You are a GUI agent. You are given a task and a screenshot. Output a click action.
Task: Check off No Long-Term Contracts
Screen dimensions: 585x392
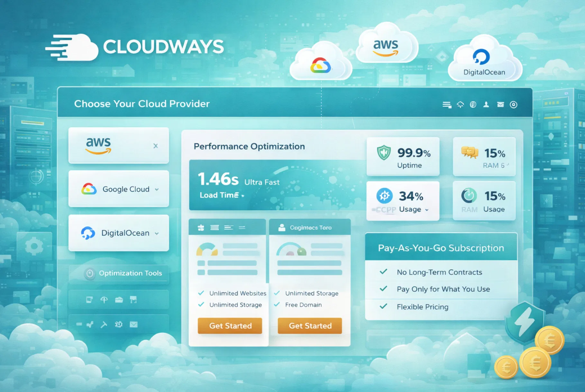point(383,272)
